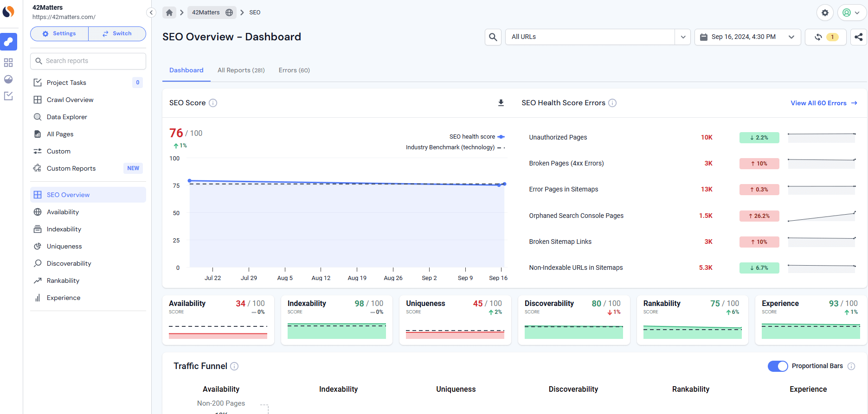
Task: Click the globe icon beside 42Matters breadcrumb
Action: (x=229, y=13)
